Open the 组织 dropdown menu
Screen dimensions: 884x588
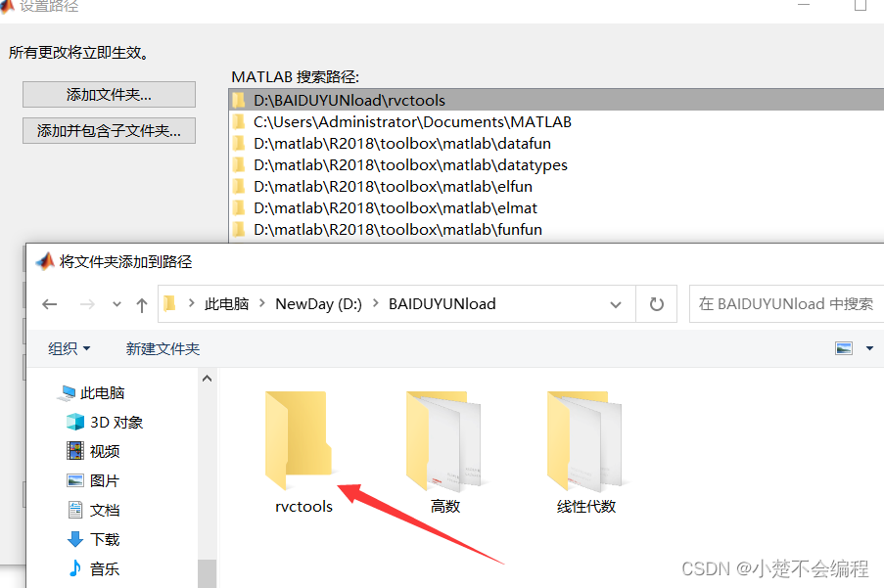[x=69, y=348]
